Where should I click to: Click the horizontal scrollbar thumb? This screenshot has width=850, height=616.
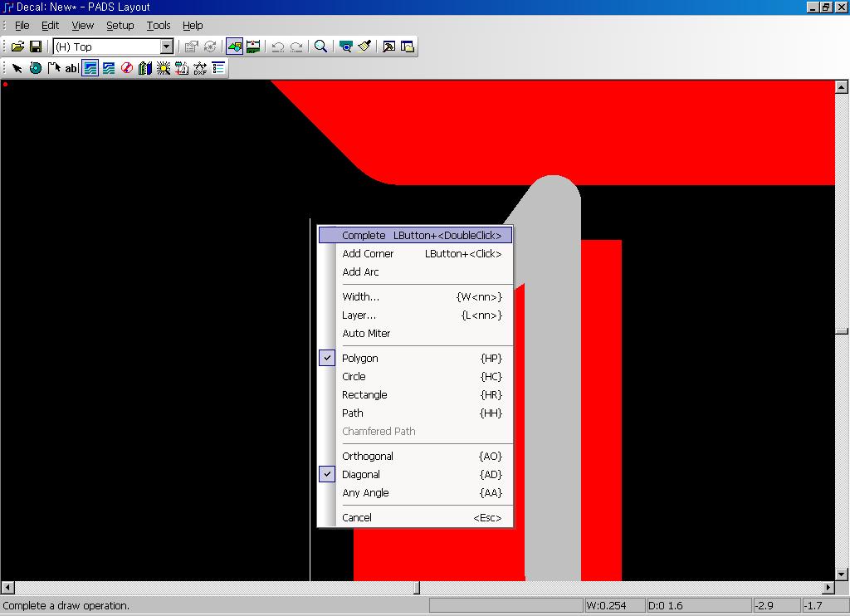coord(417,587)
